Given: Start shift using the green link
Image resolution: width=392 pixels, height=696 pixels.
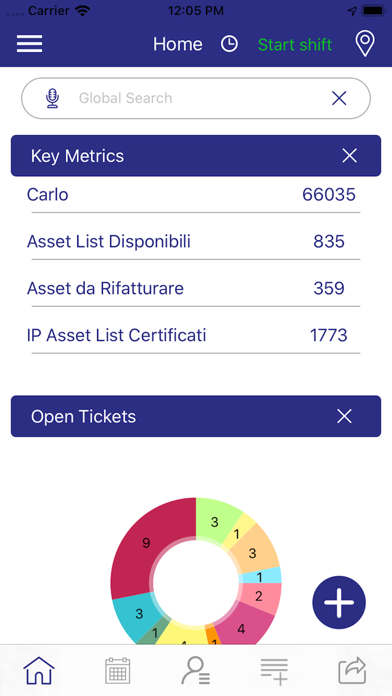Looking at the screenshot, I should (x=295, y=44).
